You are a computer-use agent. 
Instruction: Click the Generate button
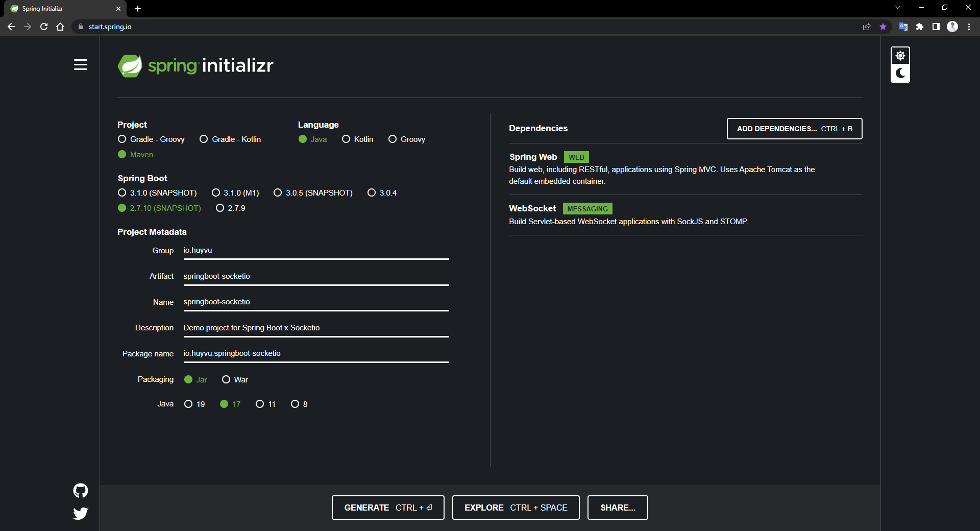[x=388, y=508]
